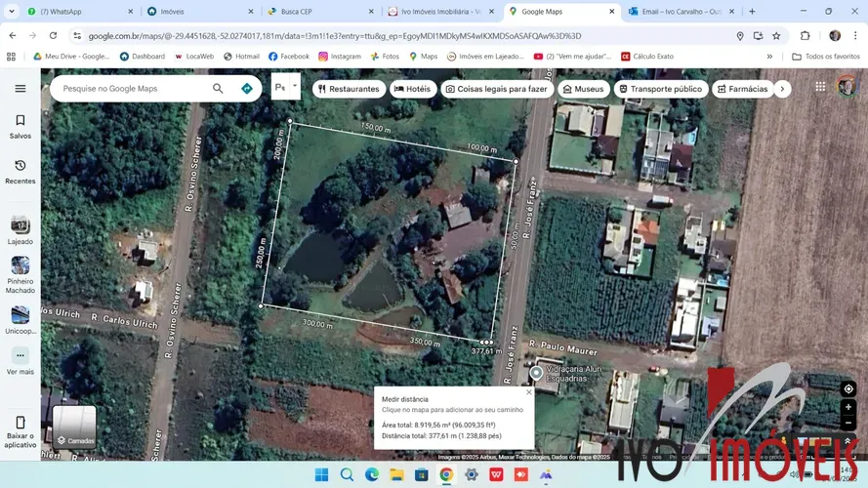868x488 pixels.
Task: Zoom in on the map
Action: (x=847, y=407)
